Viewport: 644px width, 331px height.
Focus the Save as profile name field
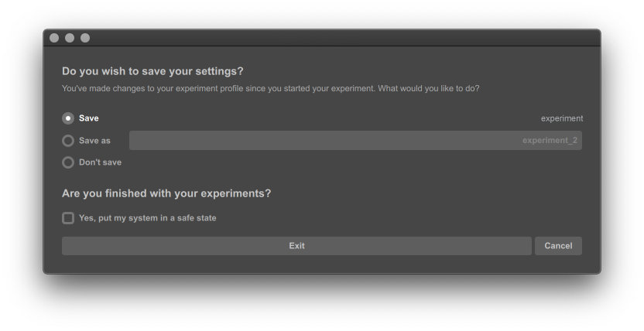click(x=325, y=141)
